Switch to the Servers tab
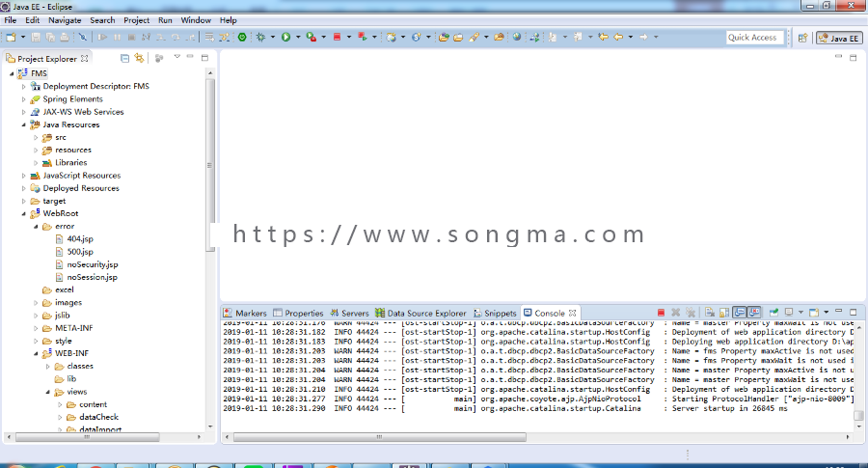 coord(349,313)
